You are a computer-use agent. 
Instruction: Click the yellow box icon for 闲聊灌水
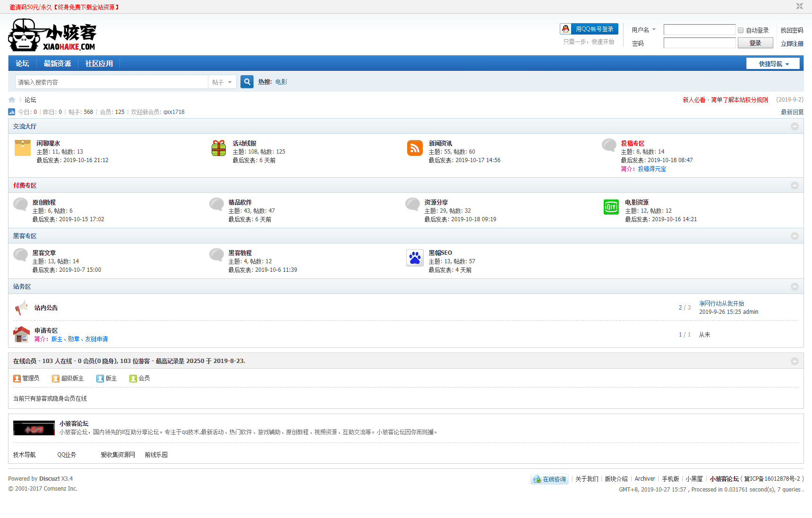[22, 148]
